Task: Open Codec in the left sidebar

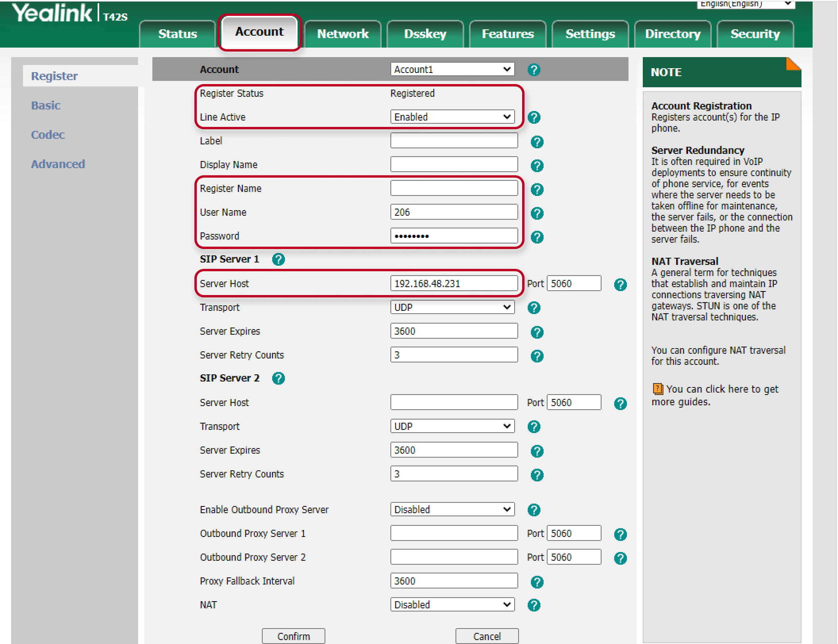Action: [48, 135]
